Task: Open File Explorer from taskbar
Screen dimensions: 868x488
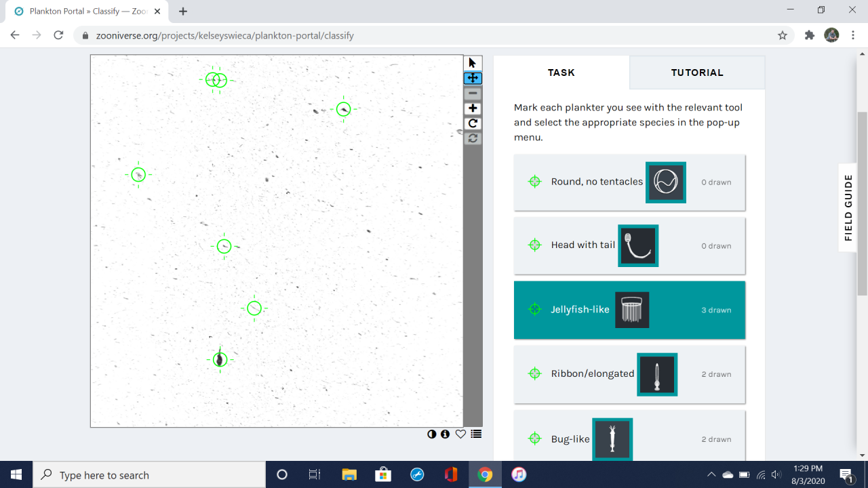Action: pyautogui.click(x=349, y=474)
